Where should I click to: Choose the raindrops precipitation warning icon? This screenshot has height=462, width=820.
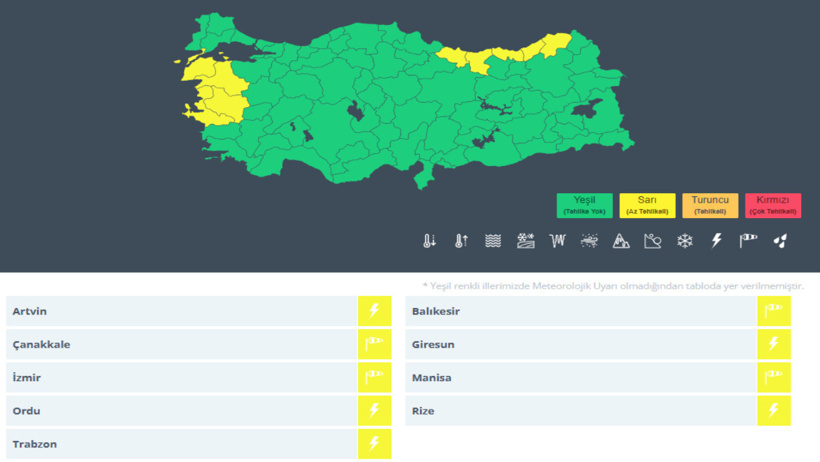click(x=780, y=241)
